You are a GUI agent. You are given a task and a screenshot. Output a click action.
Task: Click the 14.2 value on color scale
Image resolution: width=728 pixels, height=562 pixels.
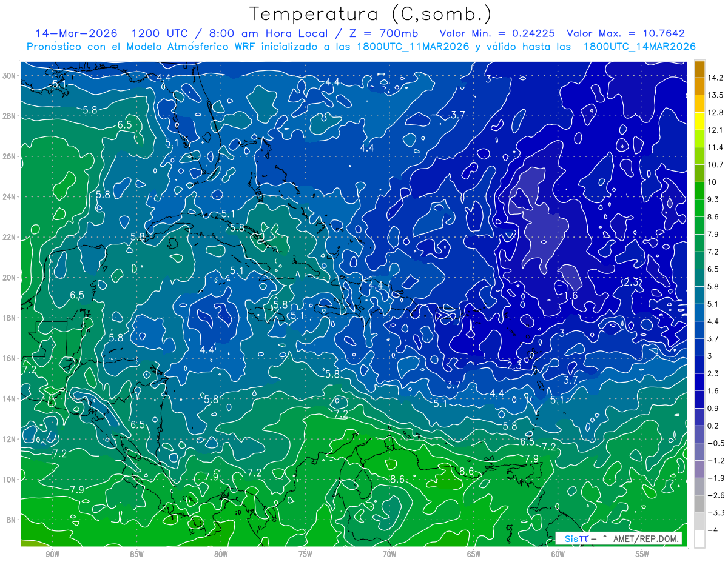pos(715,78)
